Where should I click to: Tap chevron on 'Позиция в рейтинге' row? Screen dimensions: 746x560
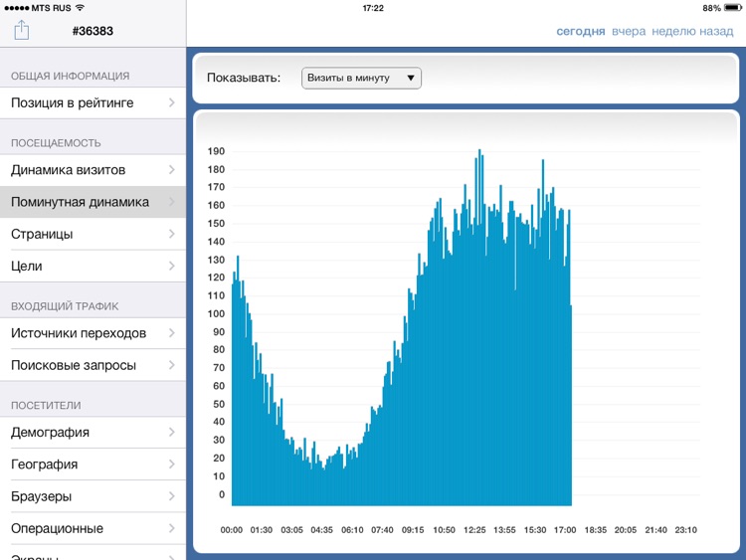pyautogui.click(x=172, y=102)
